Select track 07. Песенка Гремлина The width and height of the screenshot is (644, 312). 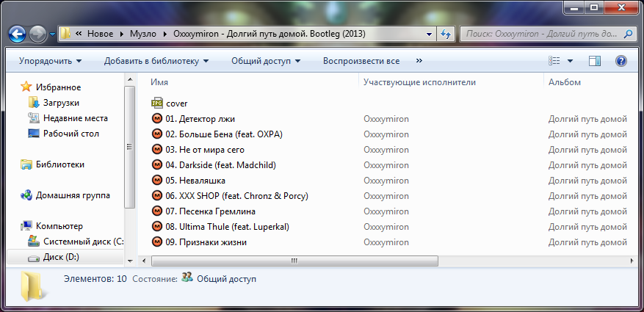210,211
